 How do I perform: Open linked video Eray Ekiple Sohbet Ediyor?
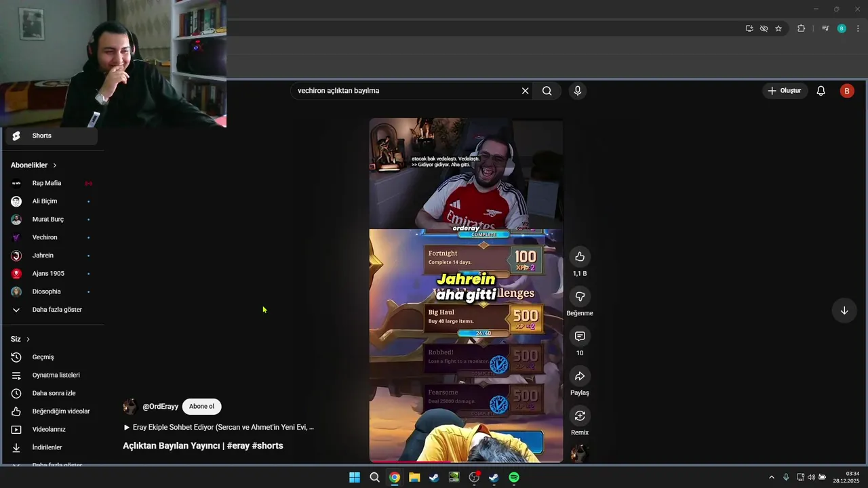click(218, 428)
